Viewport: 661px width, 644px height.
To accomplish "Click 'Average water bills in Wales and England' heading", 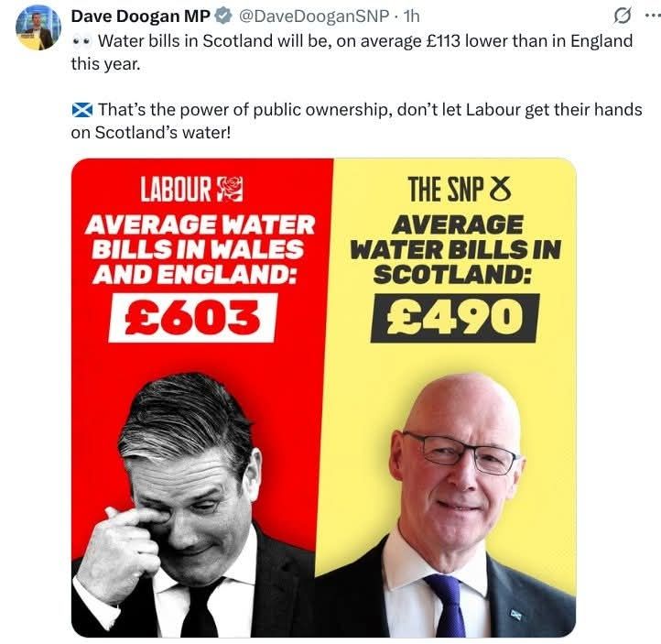I will tap(200, 249).
